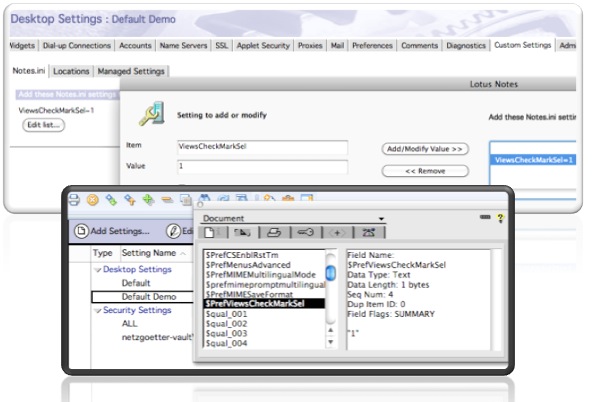Switch to the Managed Settings sub-tab
The width and height of the screenshot is (594, 402).
coord(131,71)
